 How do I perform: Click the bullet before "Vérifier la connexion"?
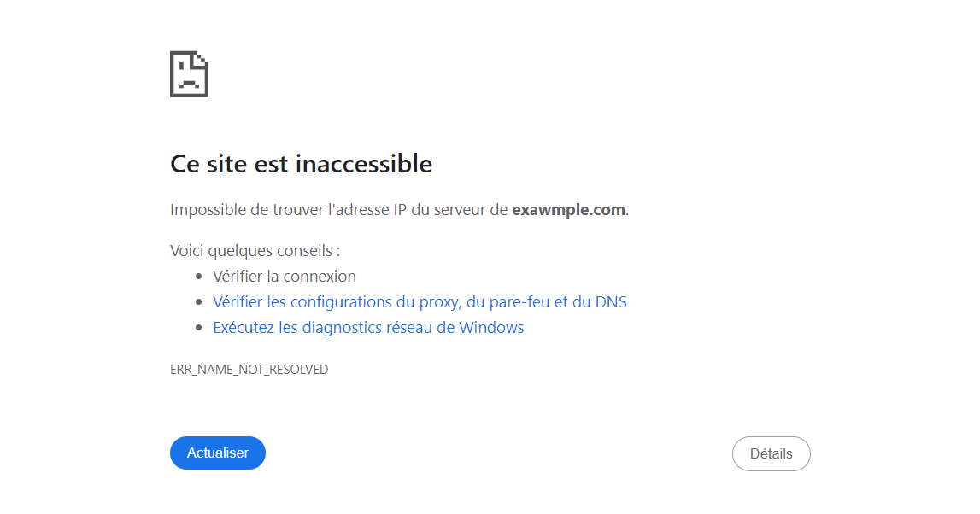pos(199,277)
